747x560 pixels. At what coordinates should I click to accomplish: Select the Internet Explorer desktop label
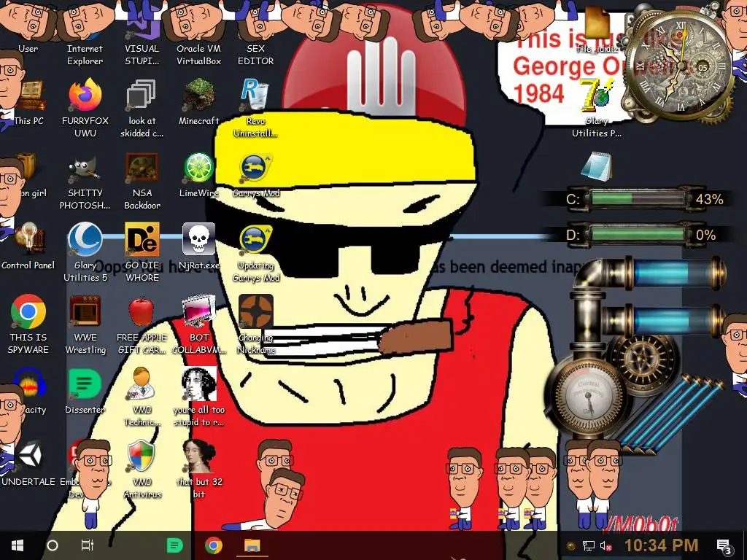[x=85, y=55]
